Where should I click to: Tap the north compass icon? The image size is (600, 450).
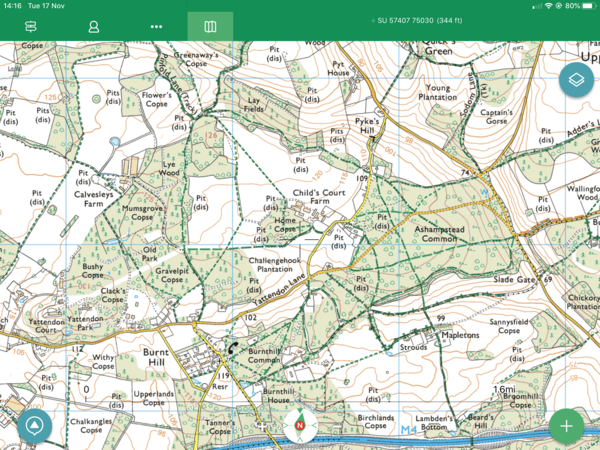(300, 425)
